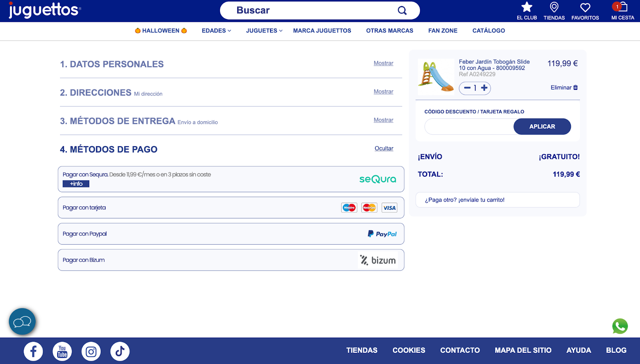Screen dimensions: 640x364
Task: Select Pagar con tarjeta payment option
Action: point(231,207)
